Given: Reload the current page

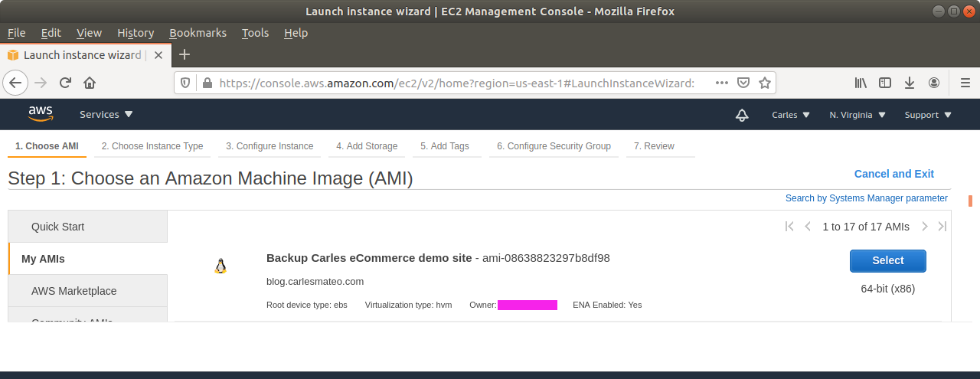Looking at the screenshot, I should point(65,83).
